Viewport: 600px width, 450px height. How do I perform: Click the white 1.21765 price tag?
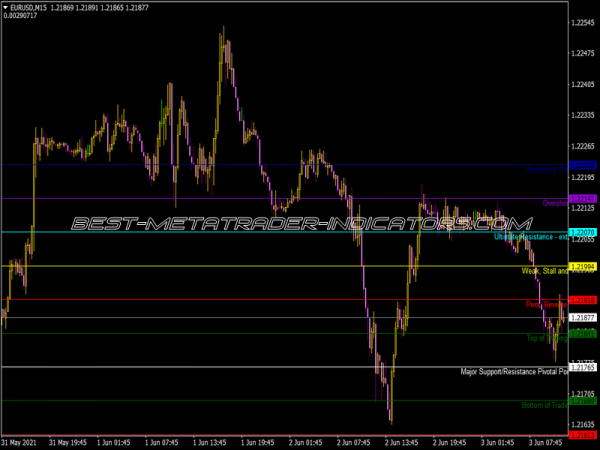point(582,367)
